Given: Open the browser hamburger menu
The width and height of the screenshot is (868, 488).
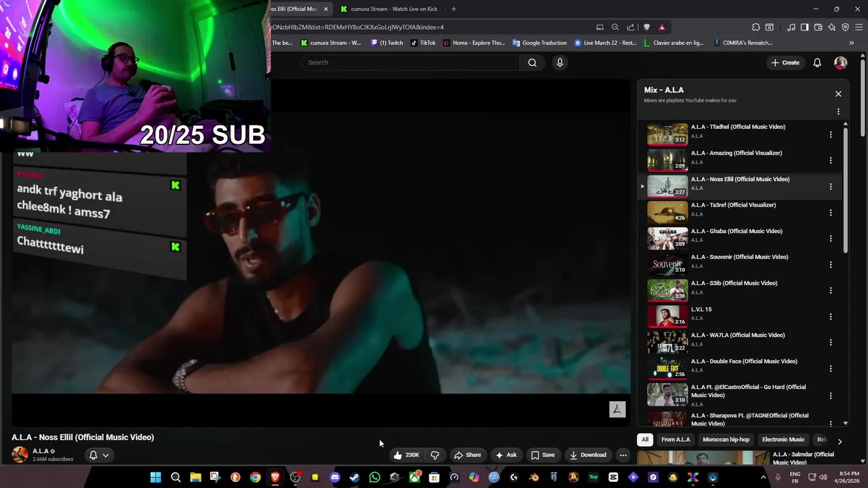Looking at the screenshot, I should 859,27.
